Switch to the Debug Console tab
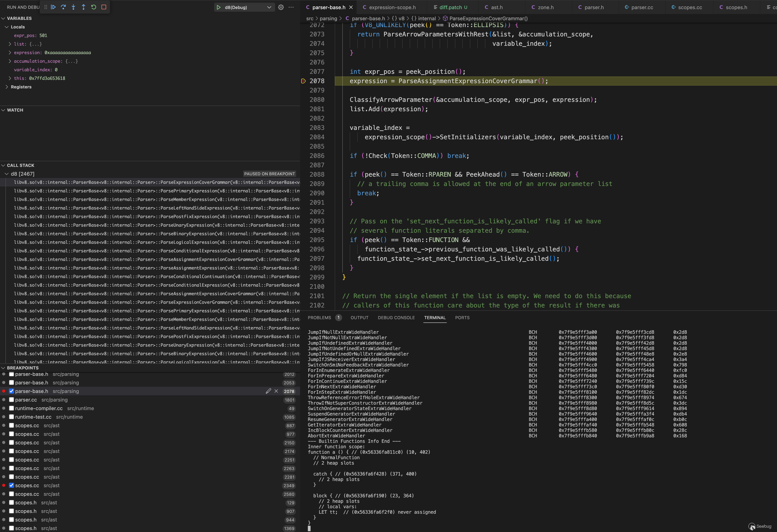Screen dimensions: 777x532 point(396,317)
